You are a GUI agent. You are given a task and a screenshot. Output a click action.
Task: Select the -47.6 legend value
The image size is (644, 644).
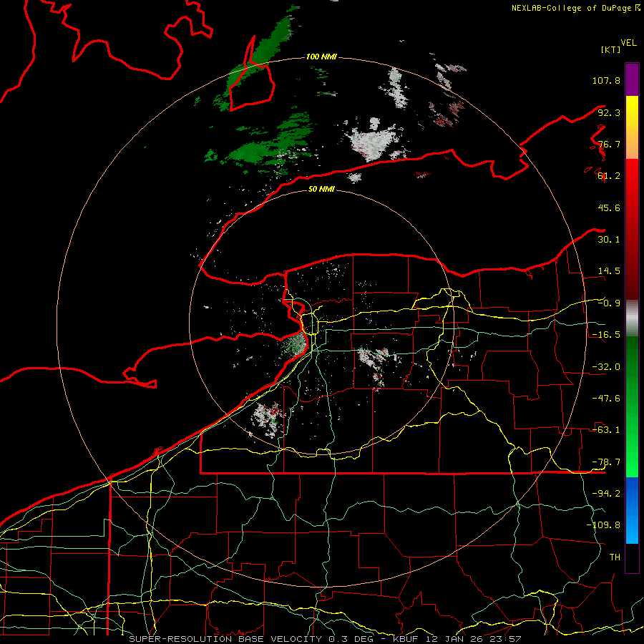(606, 399)
